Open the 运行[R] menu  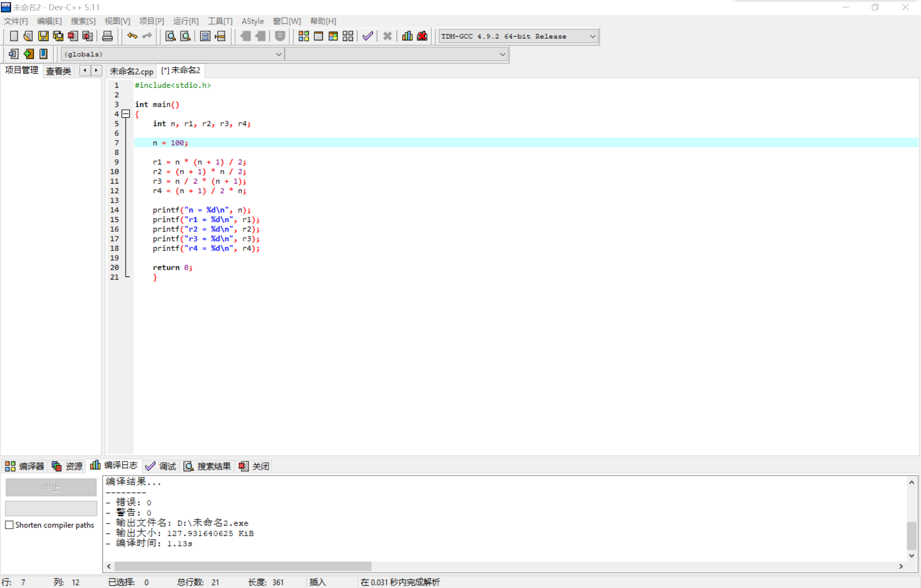click(185, 21)
